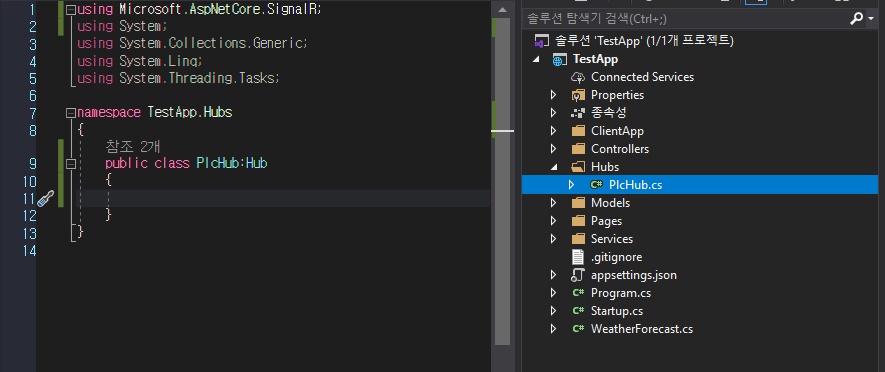885x372 pixels.
Task: Click the open Hubs folder icon
Action: [x=577, y=167]
